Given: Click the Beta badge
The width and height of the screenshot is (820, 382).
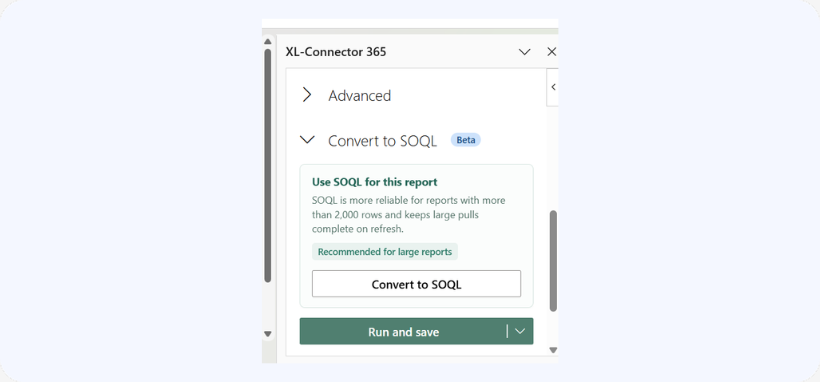Looking at the screenshot, I should [465, 140].
